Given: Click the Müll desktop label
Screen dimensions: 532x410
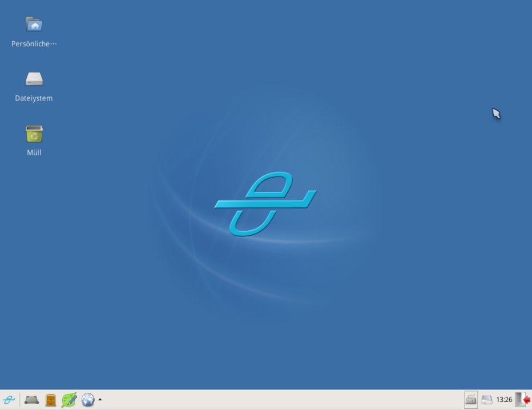Looking at the screenshot, I should [34, 152].
